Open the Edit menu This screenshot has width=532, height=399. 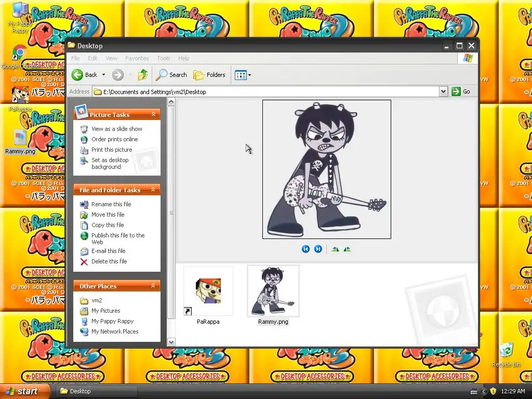[92, 58]
